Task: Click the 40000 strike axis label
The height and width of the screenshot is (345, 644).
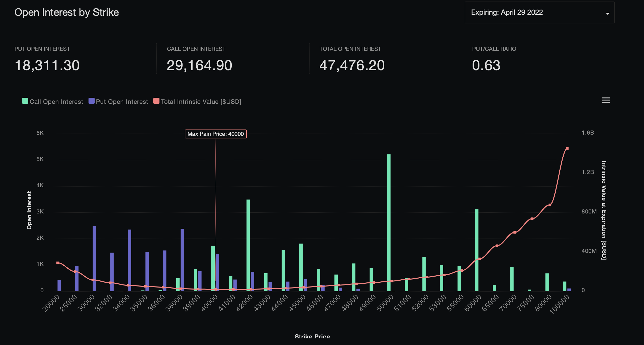Action: 209,303
